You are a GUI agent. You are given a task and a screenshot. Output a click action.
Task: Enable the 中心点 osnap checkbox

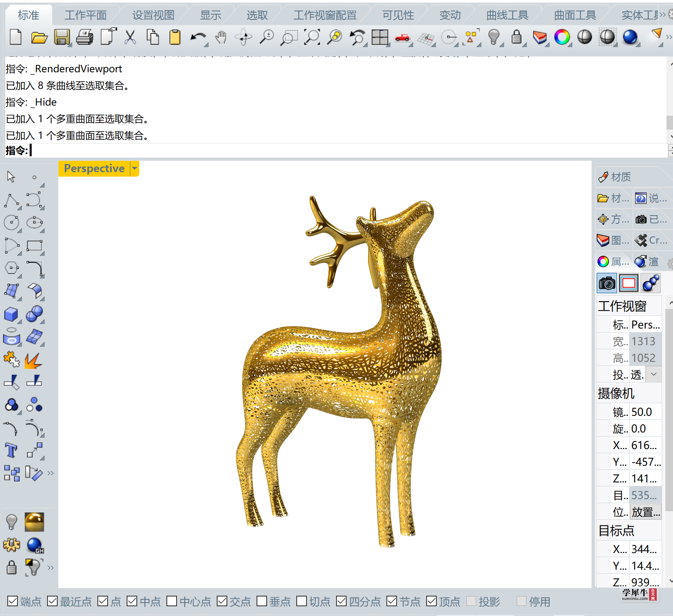172,601
